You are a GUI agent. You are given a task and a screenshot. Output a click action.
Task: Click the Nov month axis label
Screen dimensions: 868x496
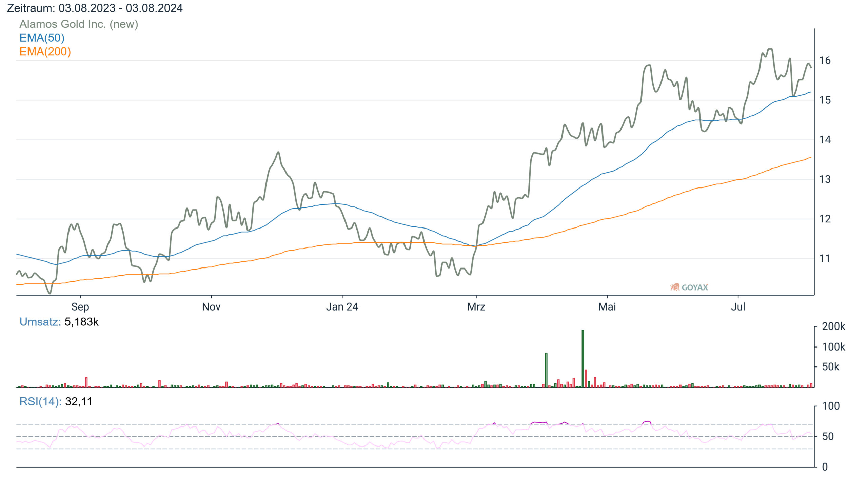[211, 307]
